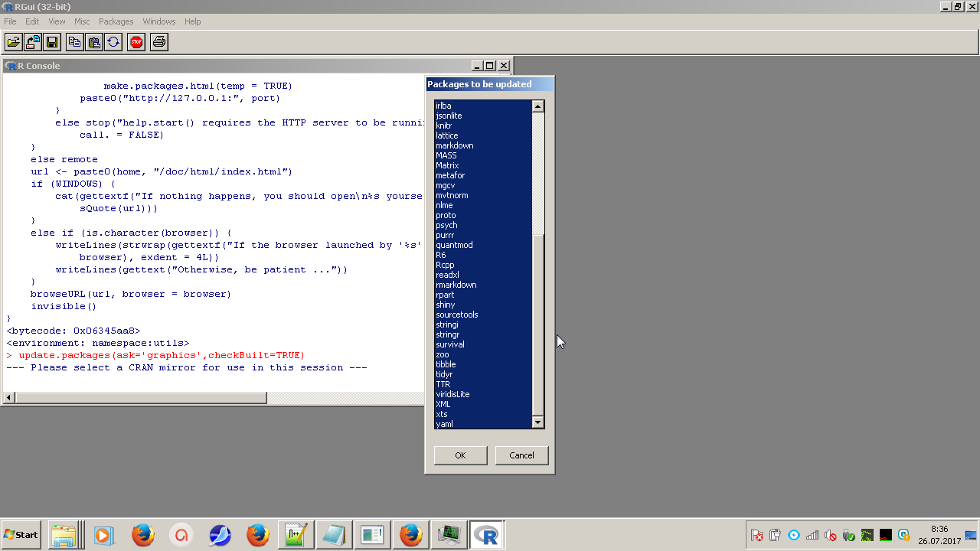980x551 pixels.
Task: Open the Windows Start menu
Action: point(21,534)
